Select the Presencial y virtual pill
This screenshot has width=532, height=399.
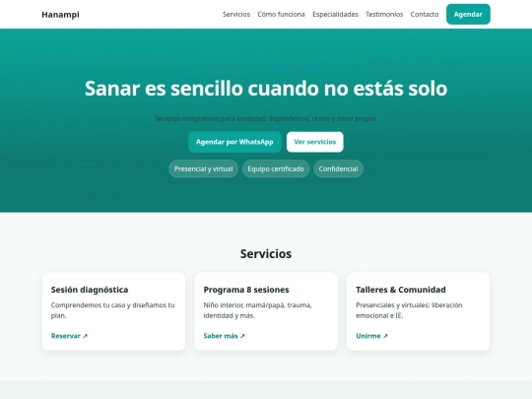[203, 168]
